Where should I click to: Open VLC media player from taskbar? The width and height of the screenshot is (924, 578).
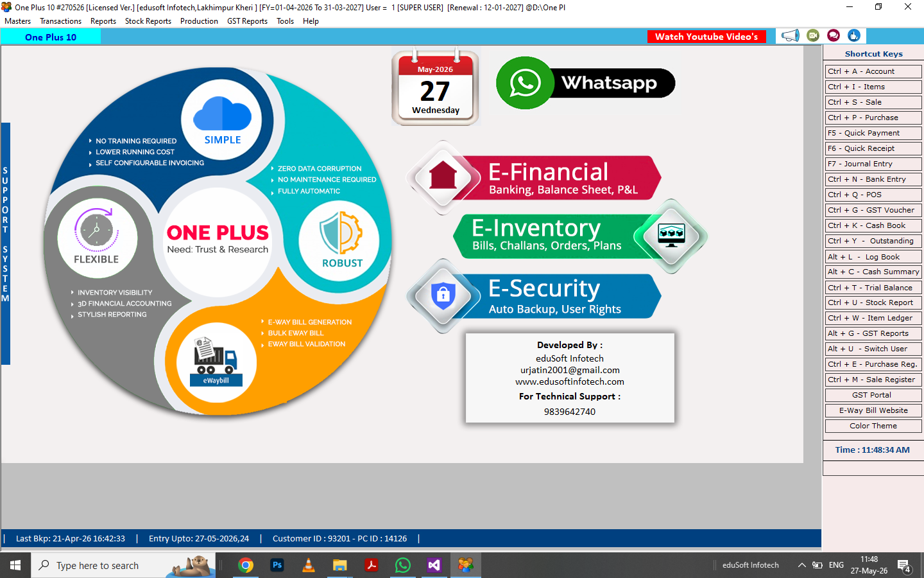(309, 565)
